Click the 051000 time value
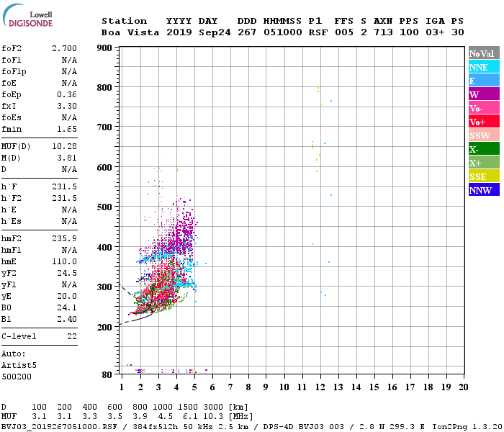Image resolution: width=504 pixels, height=432 pixels. (x=282, y=32)
